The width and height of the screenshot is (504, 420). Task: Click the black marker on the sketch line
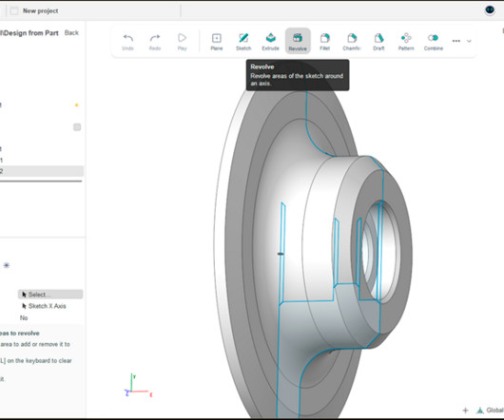(281, 254)
